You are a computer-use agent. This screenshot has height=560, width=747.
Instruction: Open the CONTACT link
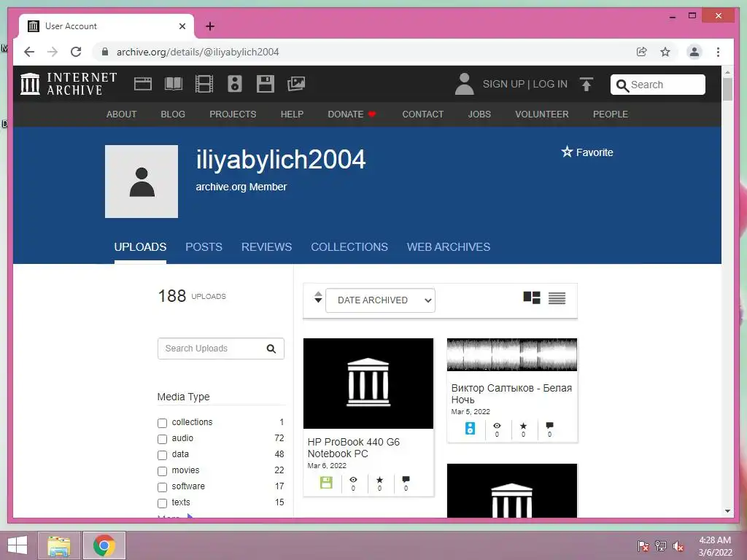tap(422, 114)
